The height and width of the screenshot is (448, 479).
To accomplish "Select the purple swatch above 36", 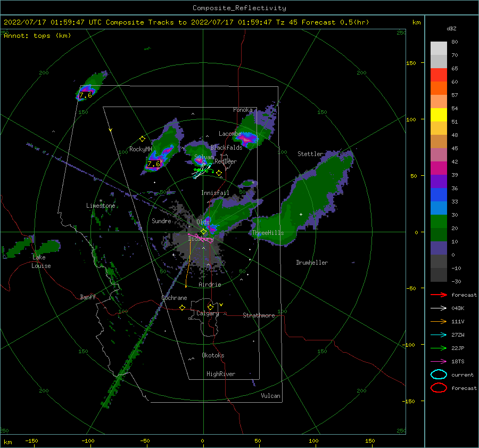I will pyautogui.click(x=439, y=181).
